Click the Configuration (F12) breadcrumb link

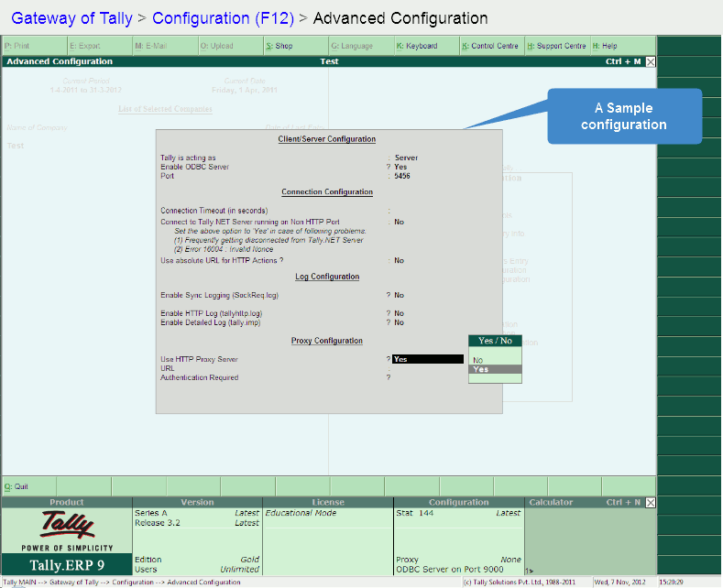point(224,18)
